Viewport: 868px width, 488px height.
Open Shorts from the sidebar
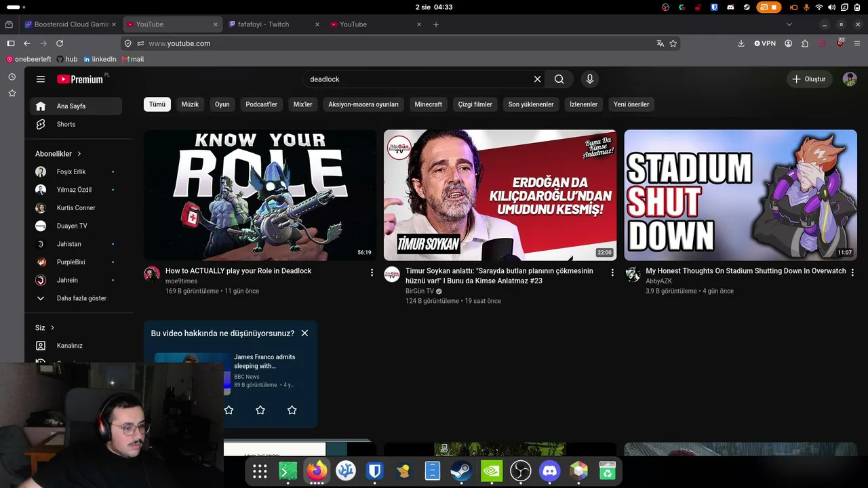point(76,124)
